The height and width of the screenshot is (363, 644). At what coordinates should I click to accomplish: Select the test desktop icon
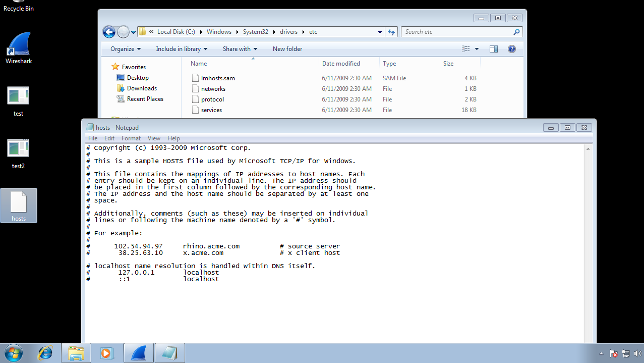click(18, 101)
